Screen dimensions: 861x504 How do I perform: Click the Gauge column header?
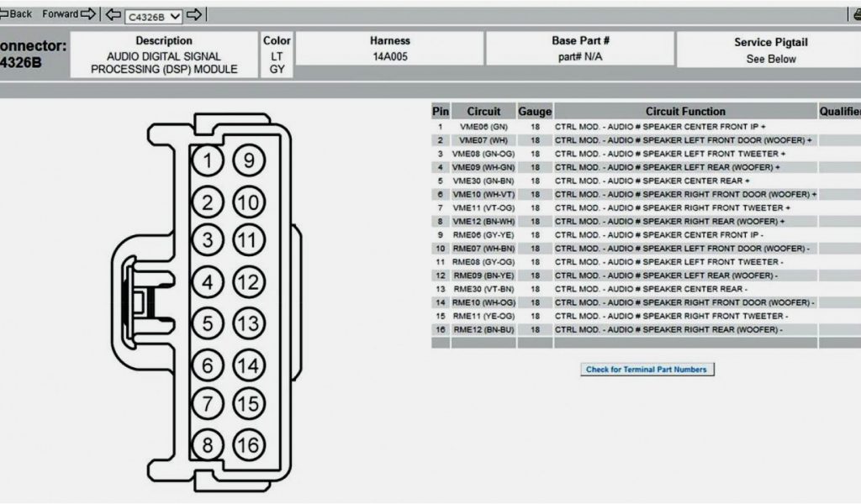tap(535, 111)
